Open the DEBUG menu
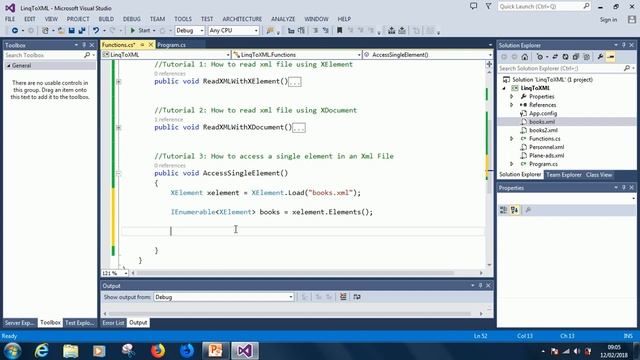This screenshot has height=360, width=640. tap(131, 19)
